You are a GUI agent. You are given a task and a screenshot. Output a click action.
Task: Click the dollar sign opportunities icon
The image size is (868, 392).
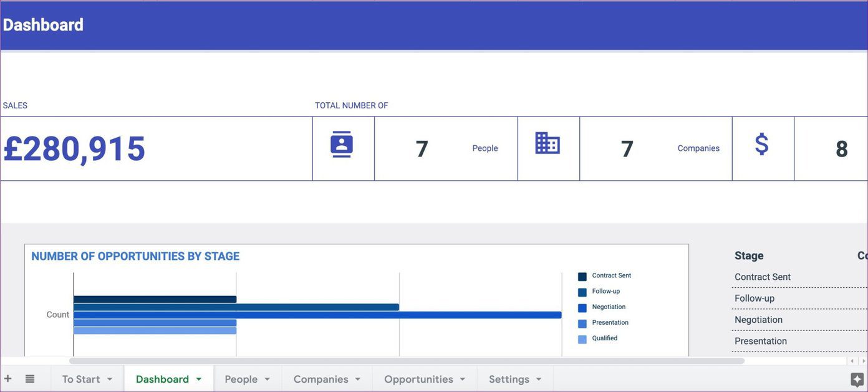761,144
